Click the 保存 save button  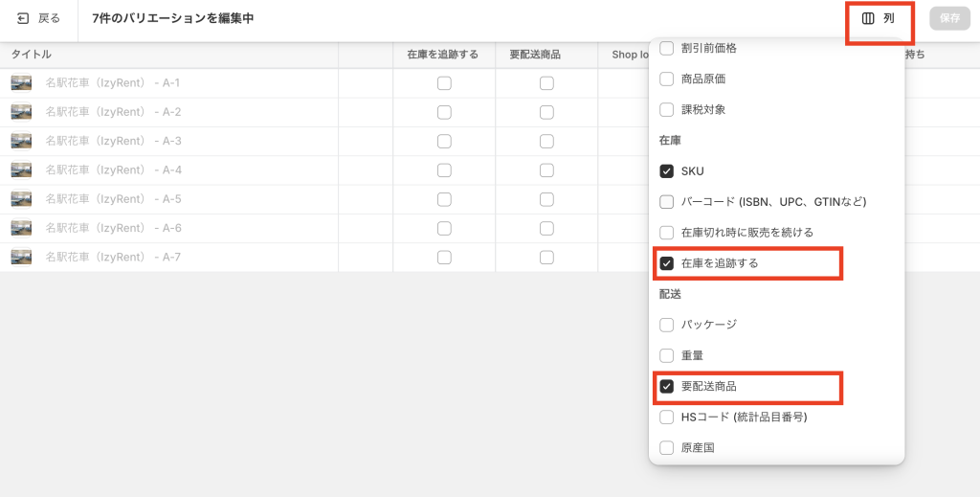(x=949, y=18)
